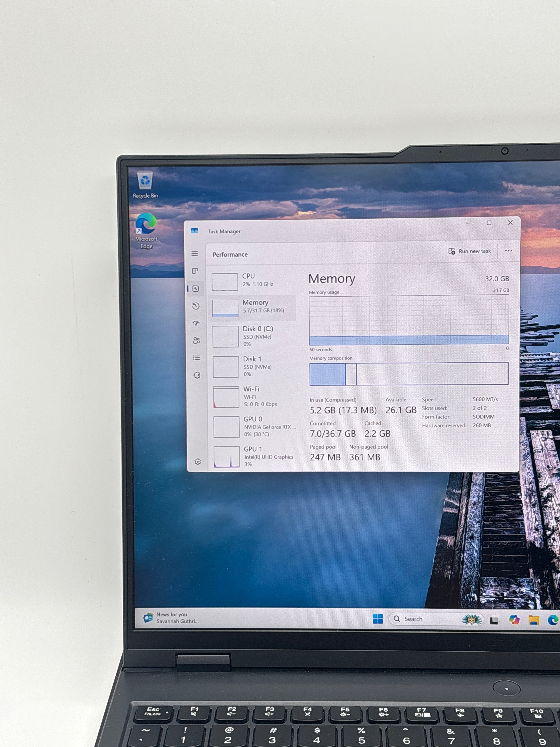Image resolution: width=560 pixels, height=747 pixels.
Task: Click the Task Manager title bar app icon
Action: pos(194,231)
